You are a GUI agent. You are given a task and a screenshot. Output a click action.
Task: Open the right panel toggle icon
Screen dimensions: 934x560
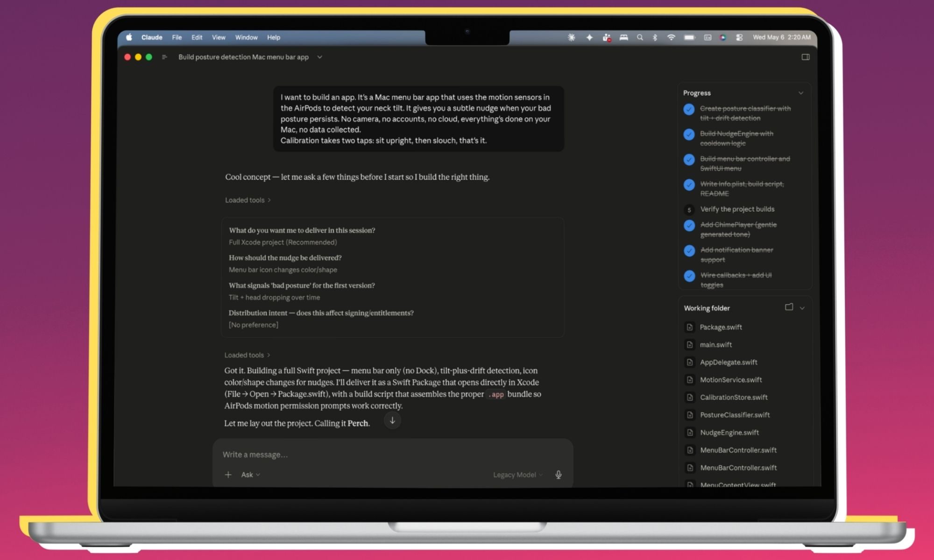tap(806, 57)
